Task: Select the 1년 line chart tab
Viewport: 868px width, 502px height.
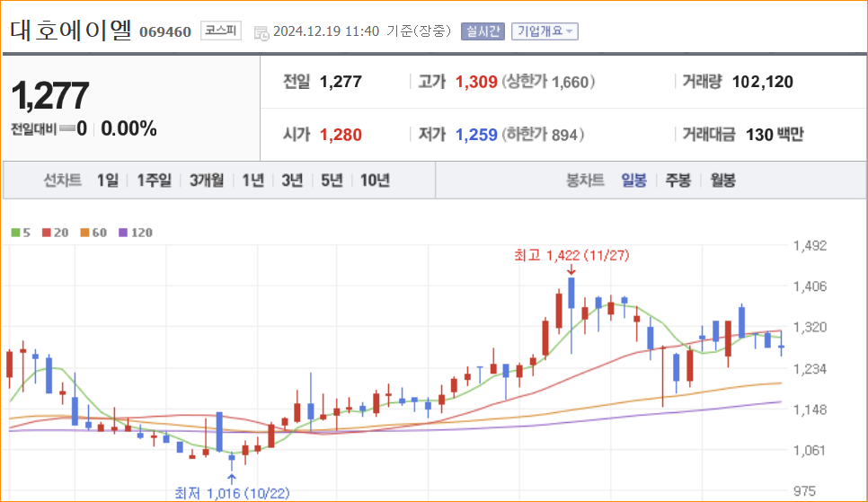Action: (253, 181)
